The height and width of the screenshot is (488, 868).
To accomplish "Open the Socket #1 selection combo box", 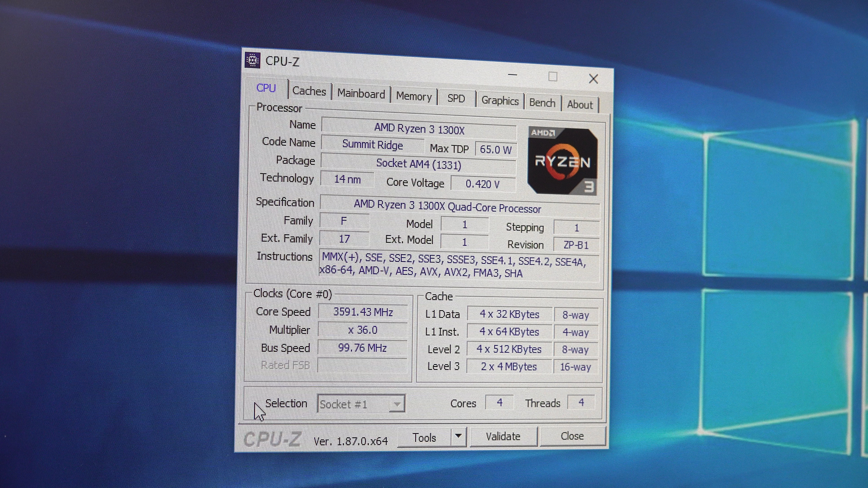I will 361,404.
